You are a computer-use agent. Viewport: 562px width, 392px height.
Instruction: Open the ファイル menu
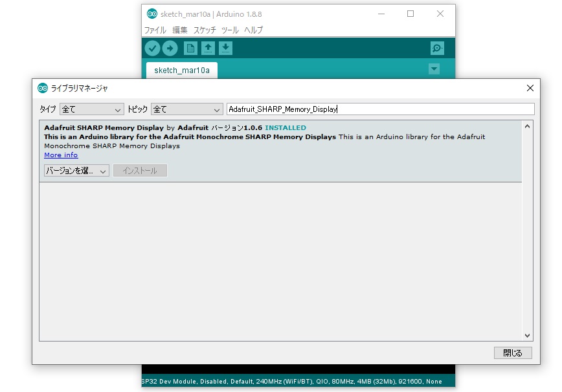(155, 30)
